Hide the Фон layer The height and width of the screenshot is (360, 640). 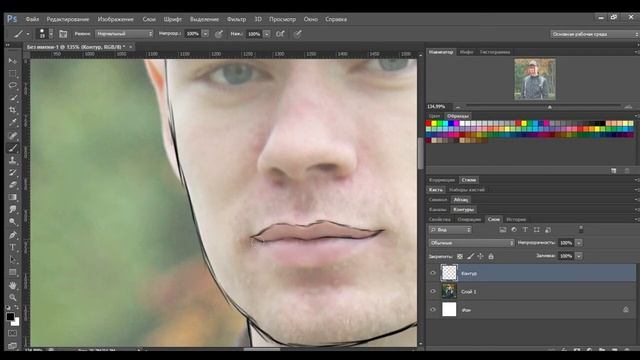tap(433, 310)
